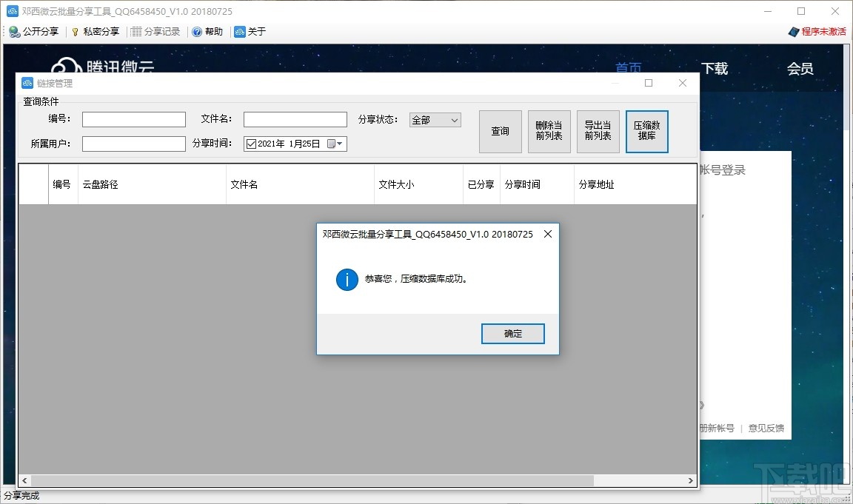The width and height of the screenshot is (853, 504).
Task: Click the 确定 button in the success dialog
Action: 512,333
